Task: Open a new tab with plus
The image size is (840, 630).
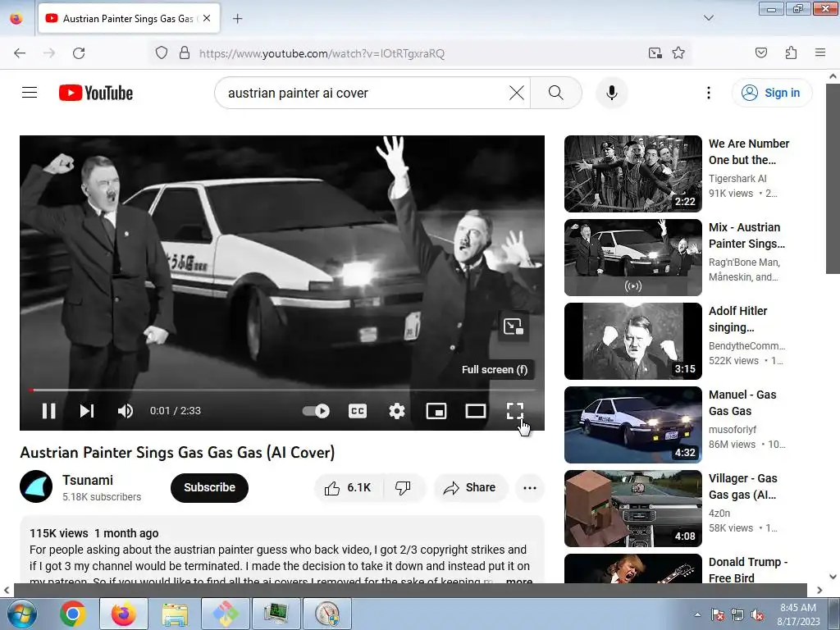Action: tap(237, 19)
